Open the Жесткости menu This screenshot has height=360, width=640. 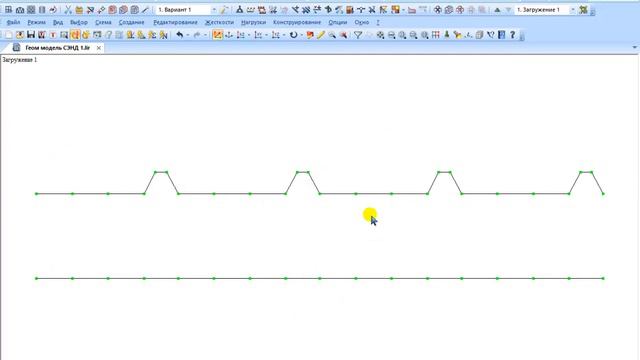point(219,22)
